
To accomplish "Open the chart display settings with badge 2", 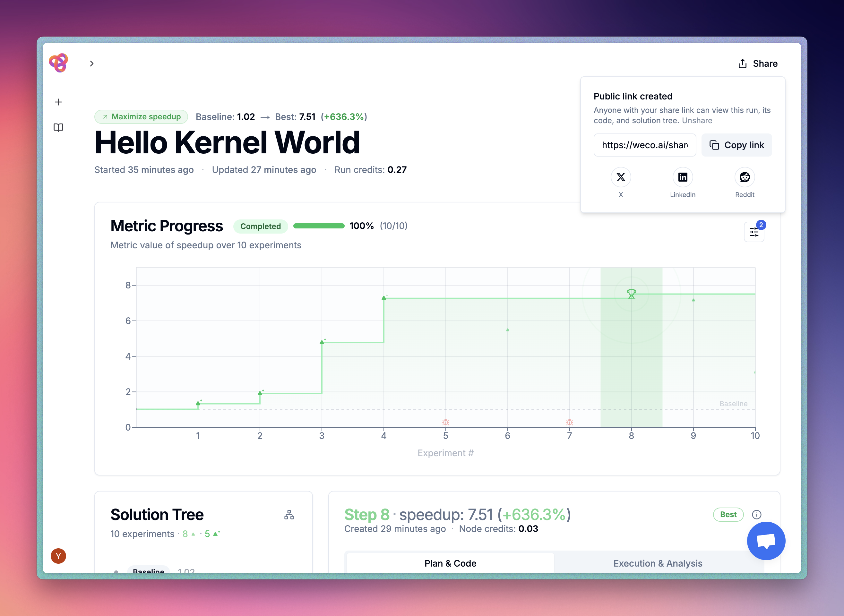I will click(x=754, y=232).
